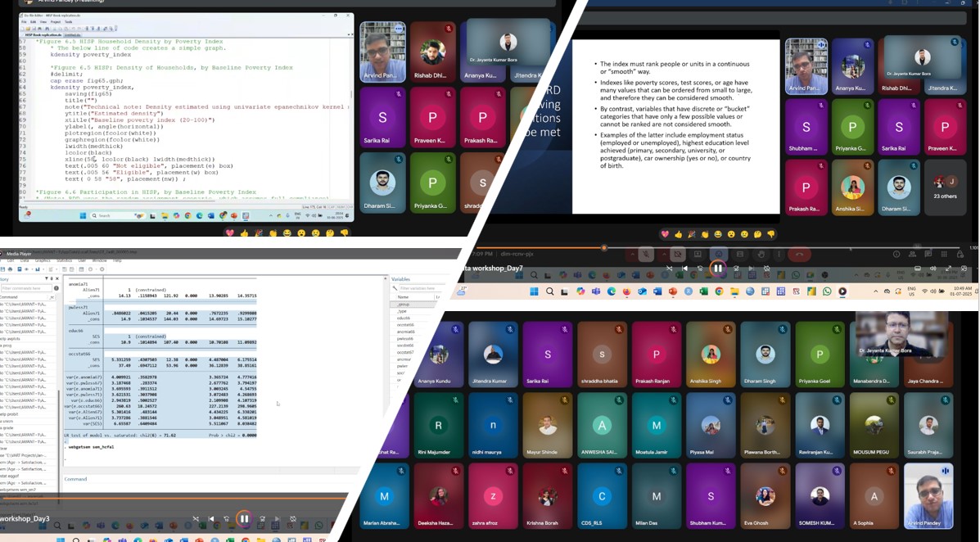Switch workshop_Day7 player to mini player

[964, 269]
